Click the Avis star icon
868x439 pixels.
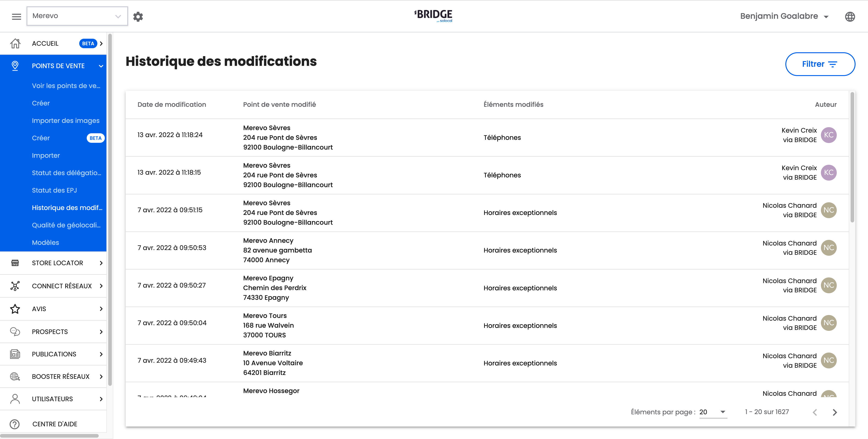coord(15,309)
